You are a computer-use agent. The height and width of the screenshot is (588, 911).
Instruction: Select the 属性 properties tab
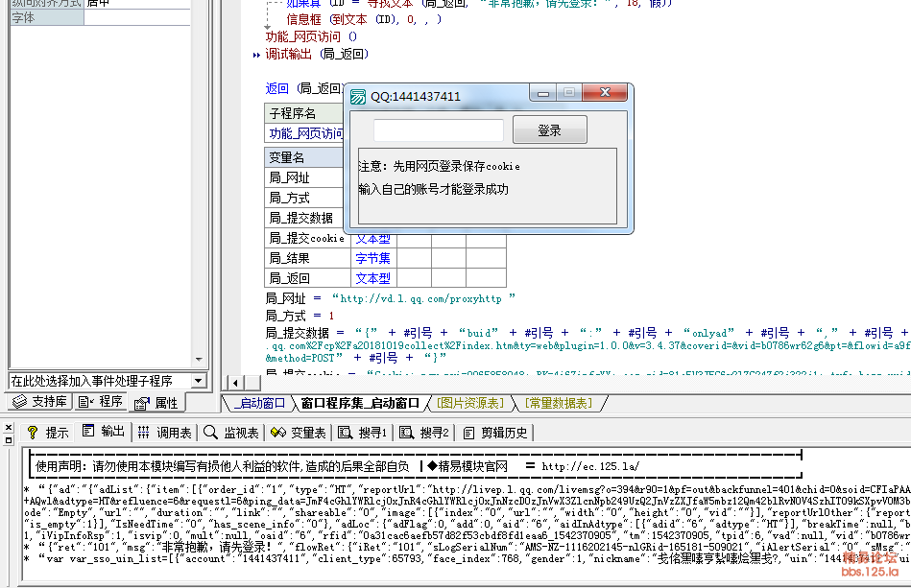coord(156,403)
